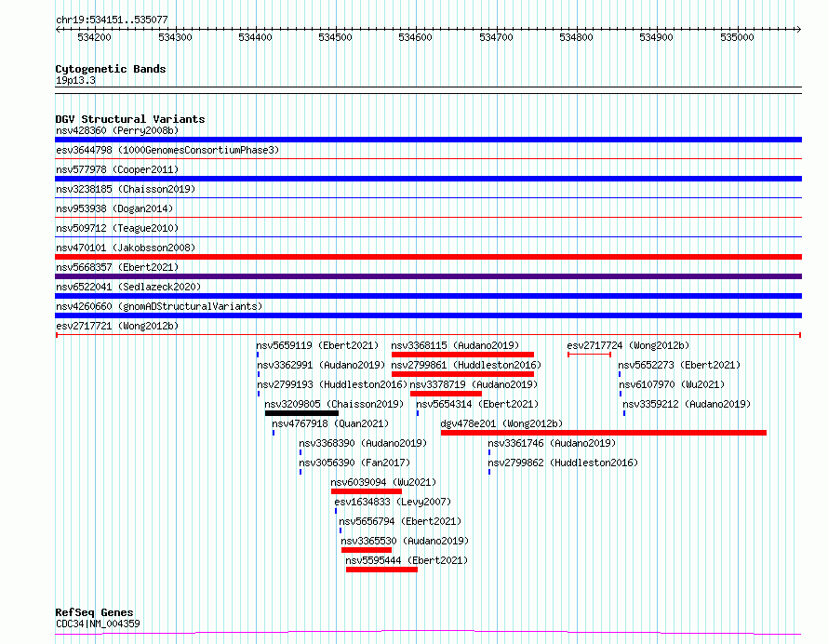
Task: Open nsv6522041 (Sedlazeck2020) variant
Action: point(128,287)
